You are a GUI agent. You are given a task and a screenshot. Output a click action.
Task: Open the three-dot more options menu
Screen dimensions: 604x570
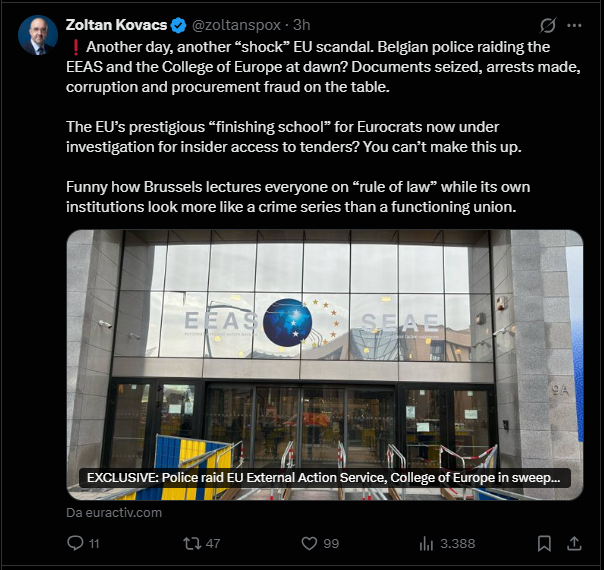(x=574, y=25)
